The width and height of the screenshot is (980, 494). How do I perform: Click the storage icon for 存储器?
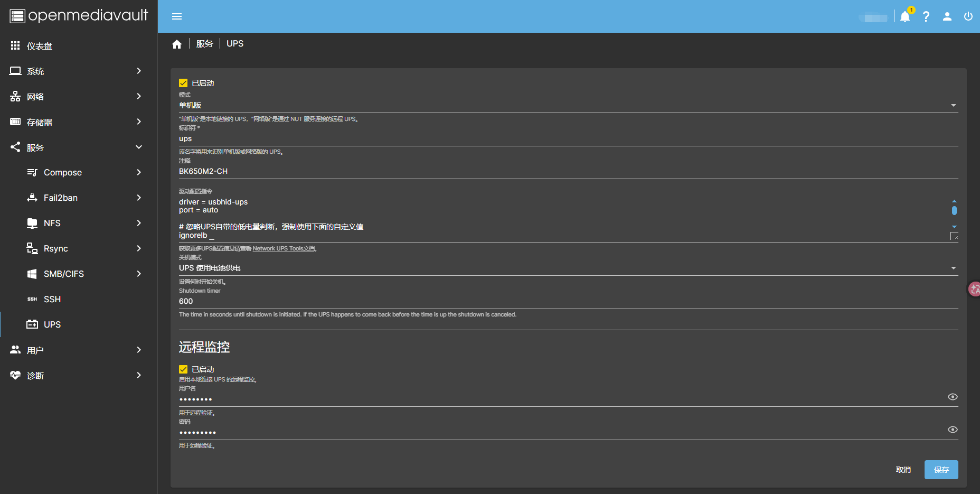(15, 122)
